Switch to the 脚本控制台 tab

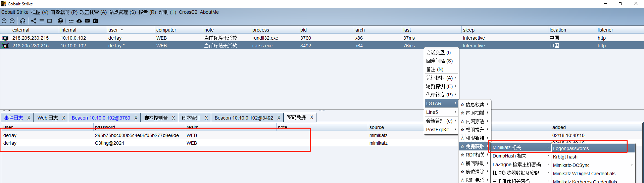coord(156,118)
